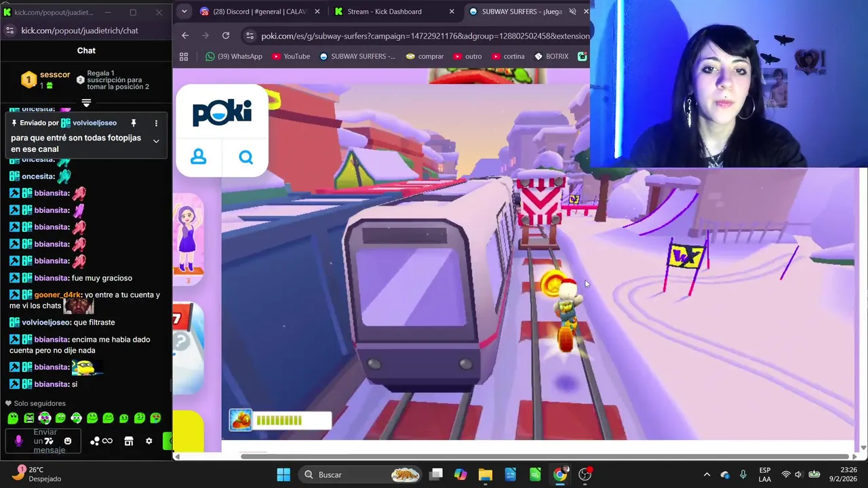Expand leaderboard handle below sesscor

pos(86,103)
